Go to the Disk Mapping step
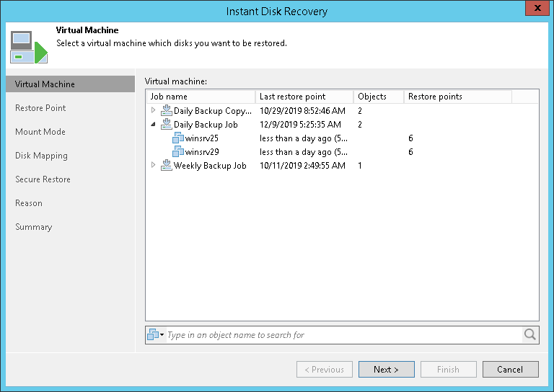Viewport: 554px width, 392px height. [x=41, y=156]
